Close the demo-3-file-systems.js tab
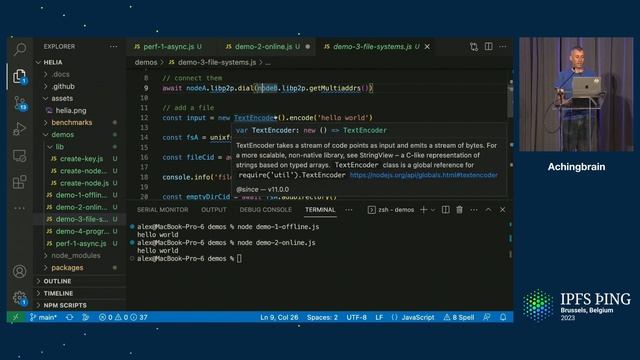640x360 pixels. point(427,47)
